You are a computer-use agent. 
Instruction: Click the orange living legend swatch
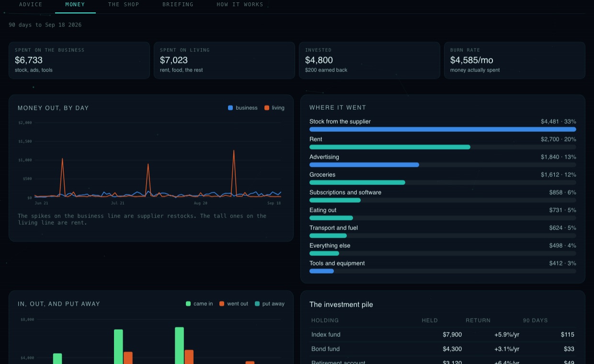point(267,108)
